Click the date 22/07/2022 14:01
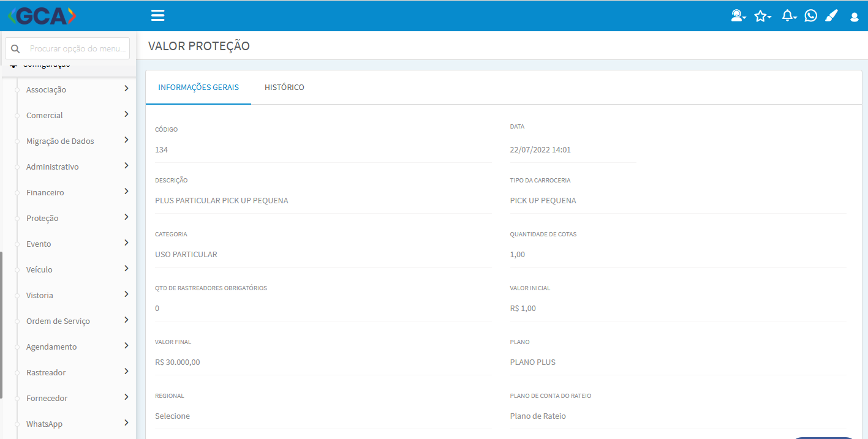The image size is (868, 439). [x=540, y=150]
